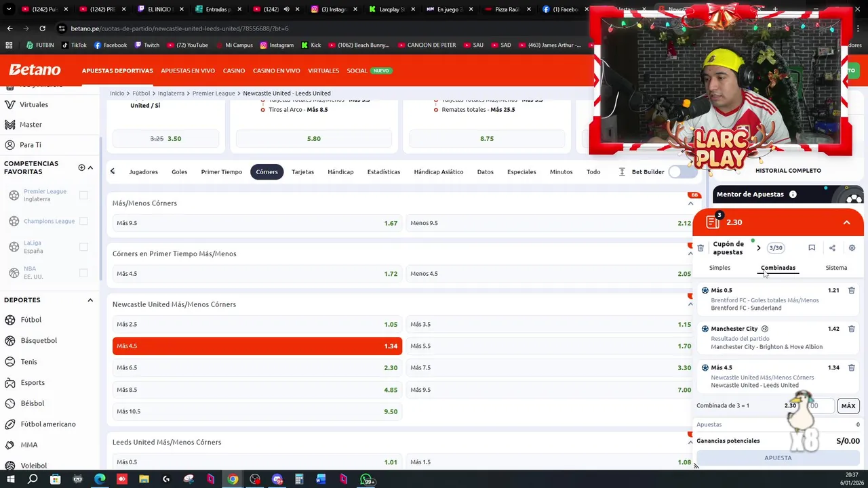Go back in browser history
This screenshot has width=868, height=488.
coord(9,28)
